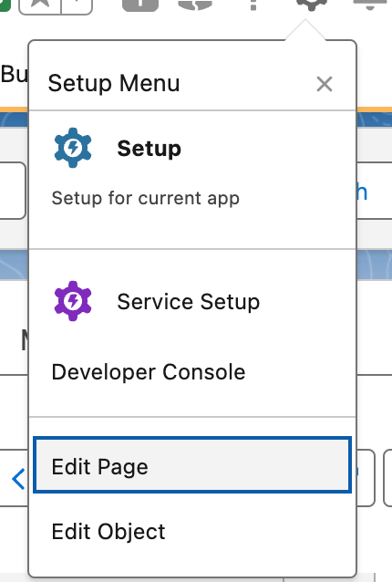Click the gray Trailhead guidance icon
The height and width of the screenshot is (582, 392).
tap(195, 5)
